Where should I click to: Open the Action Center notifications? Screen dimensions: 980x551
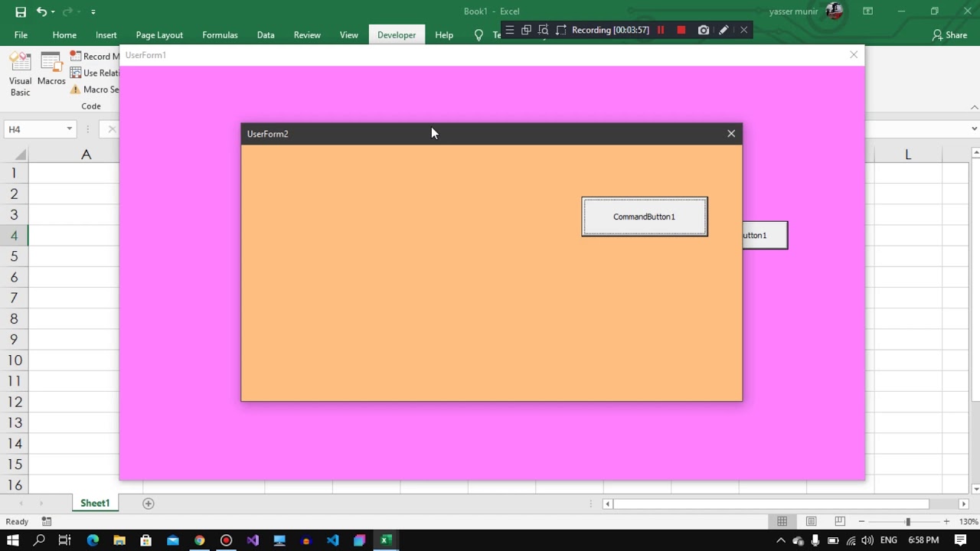961,540
